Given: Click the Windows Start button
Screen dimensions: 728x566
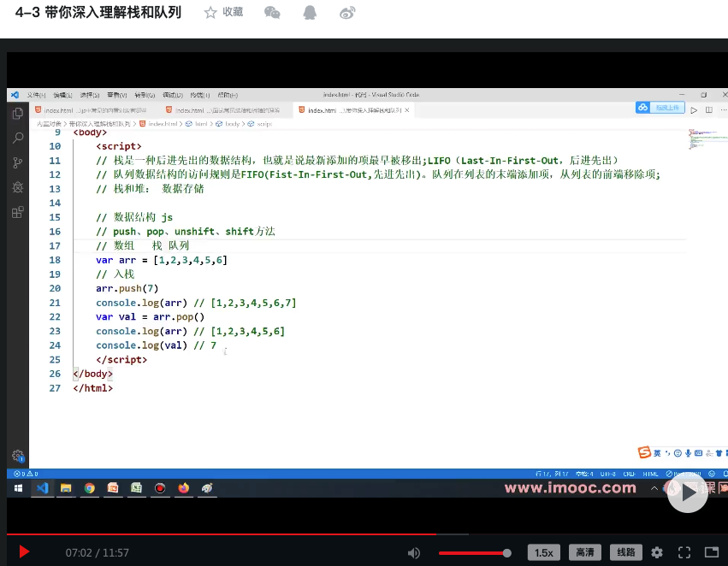Looking at the screenshot, I should [18, 488].
